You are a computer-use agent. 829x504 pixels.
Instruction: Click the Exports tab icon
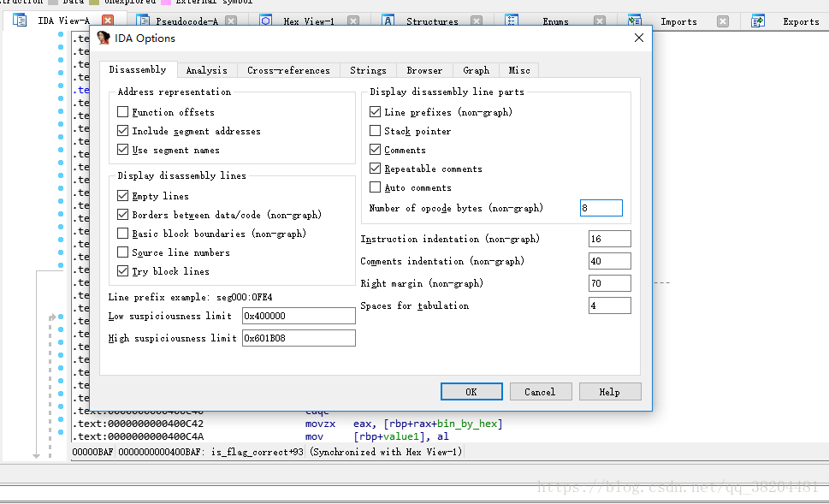point(758,21)
